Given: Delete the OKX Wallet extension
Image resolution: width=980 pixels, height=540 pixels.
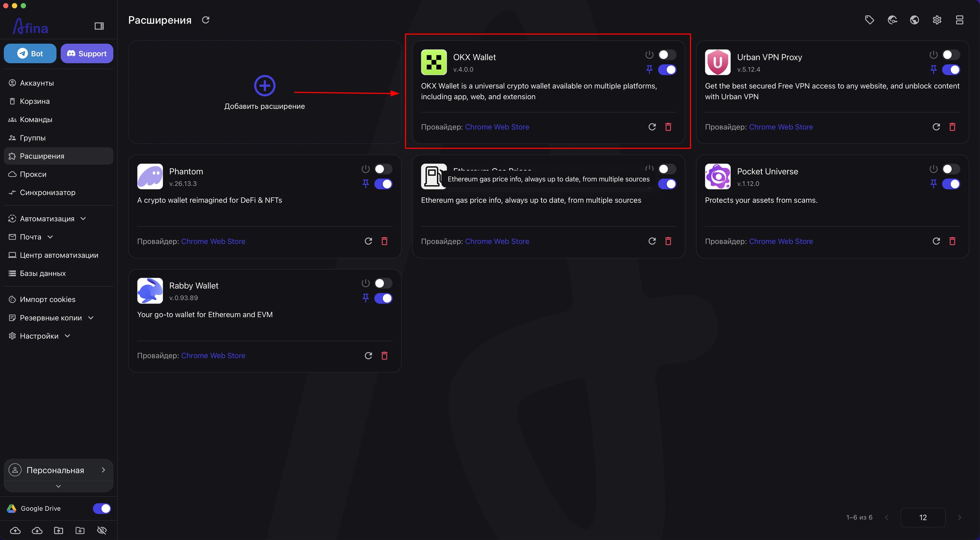Looking at the screenshot, I should [x=668, y=127].
